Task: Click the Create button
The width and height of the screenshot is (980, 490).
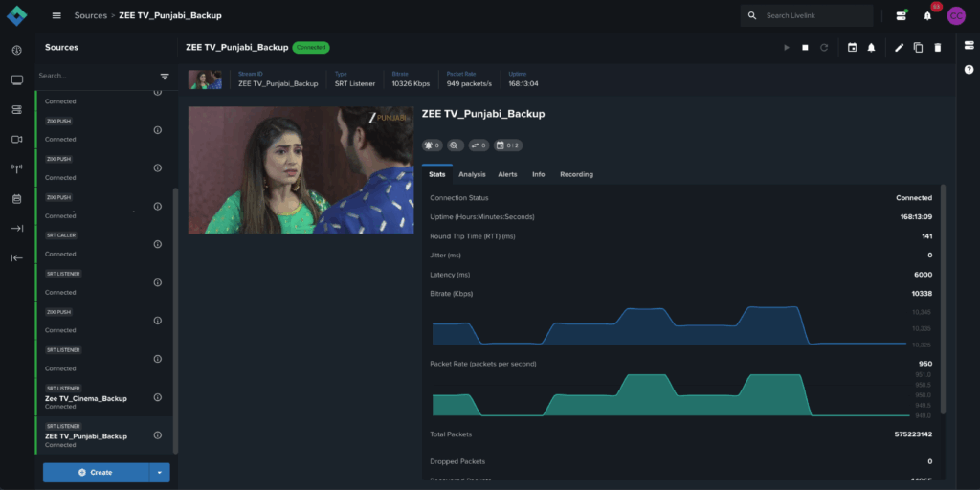Action: point(96,472)
